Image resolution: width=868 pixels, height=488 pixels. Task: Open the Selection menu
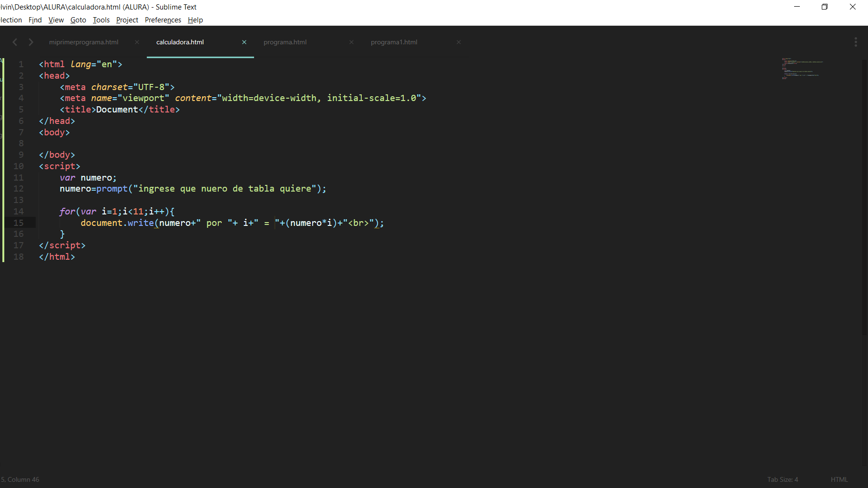pyautogui.click(x=11, y=20)
